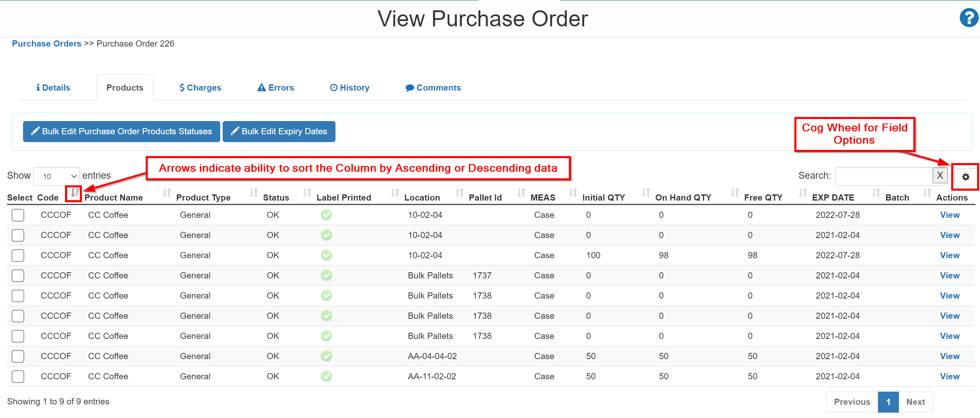Switch to the Charges tab
This screenshot has height=418, width=980.
[200, 87]
